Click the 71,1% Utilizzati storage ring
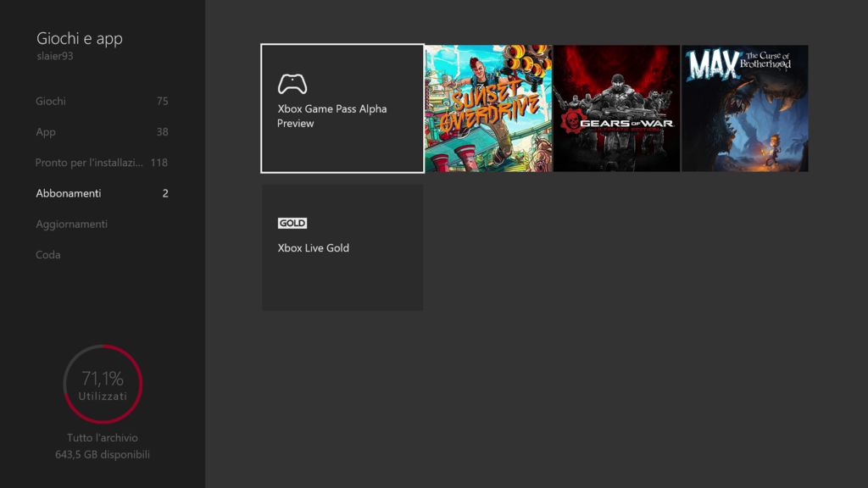 pos(103,384)
